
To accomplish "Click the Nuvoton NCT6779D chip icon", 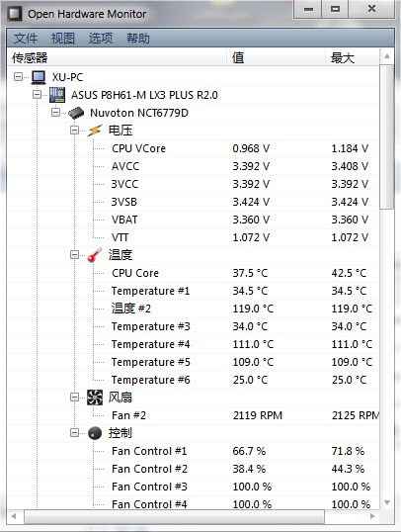I will 76,113.
